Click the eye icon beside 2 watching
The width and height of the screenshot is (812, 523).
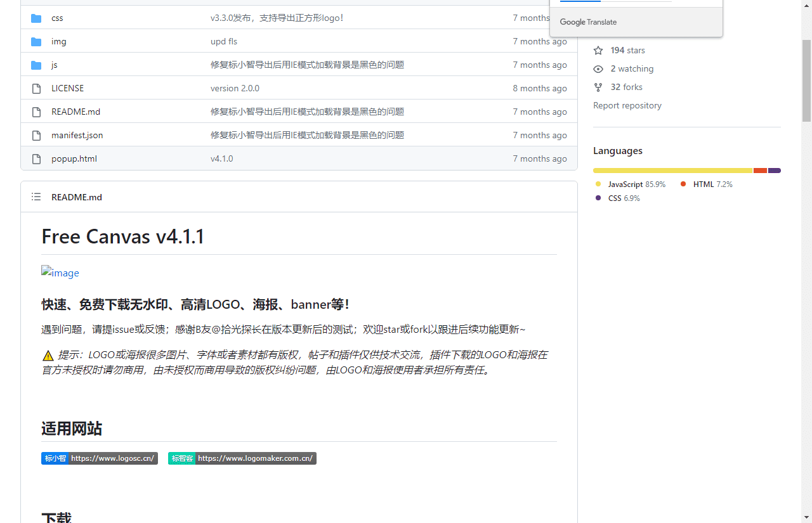coord(598,68)
